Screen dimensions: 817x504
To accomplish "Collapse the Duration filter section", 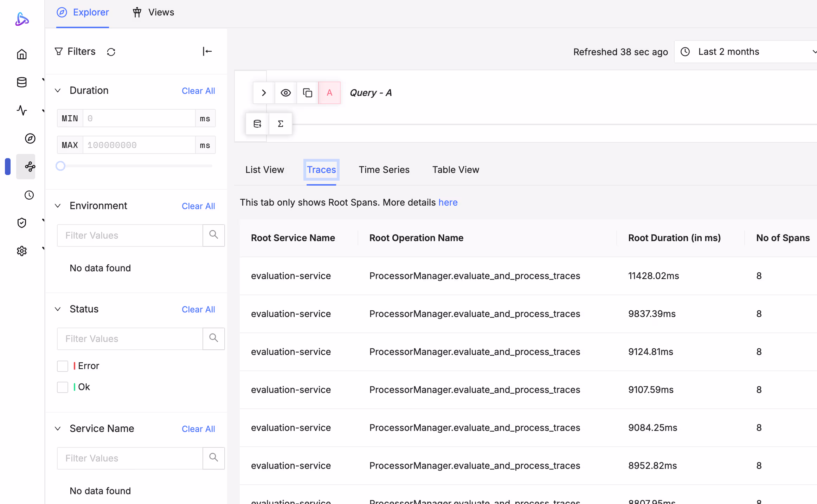I will (58, 91).
